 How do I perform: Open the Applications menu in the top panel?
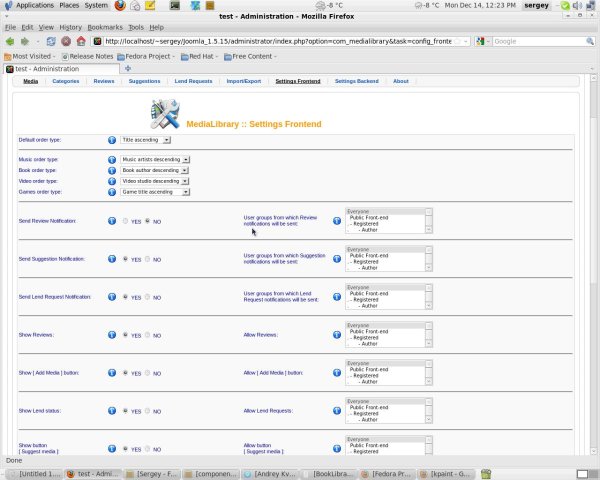click(35, 5)
